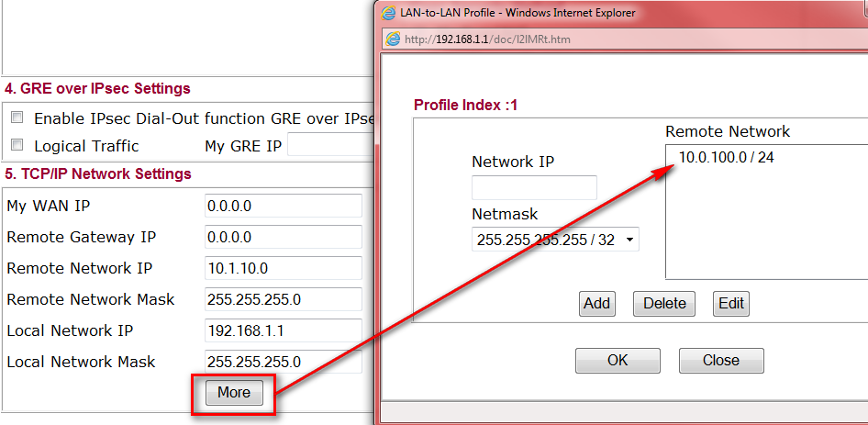
Task: Click the Local Network IP field showing 192.168.1.1
Action: point(283,331)
